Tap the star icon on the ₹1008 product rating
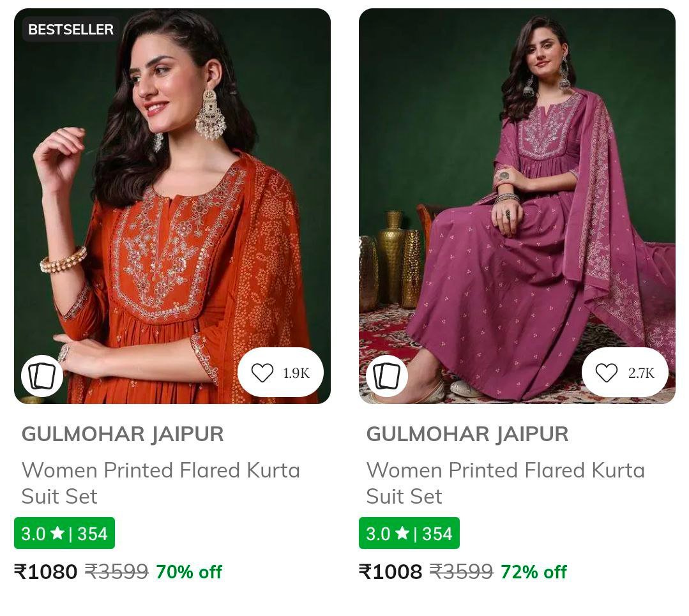Image resolution: width=689 pixels, height=616 pixels. coord(402,533)
